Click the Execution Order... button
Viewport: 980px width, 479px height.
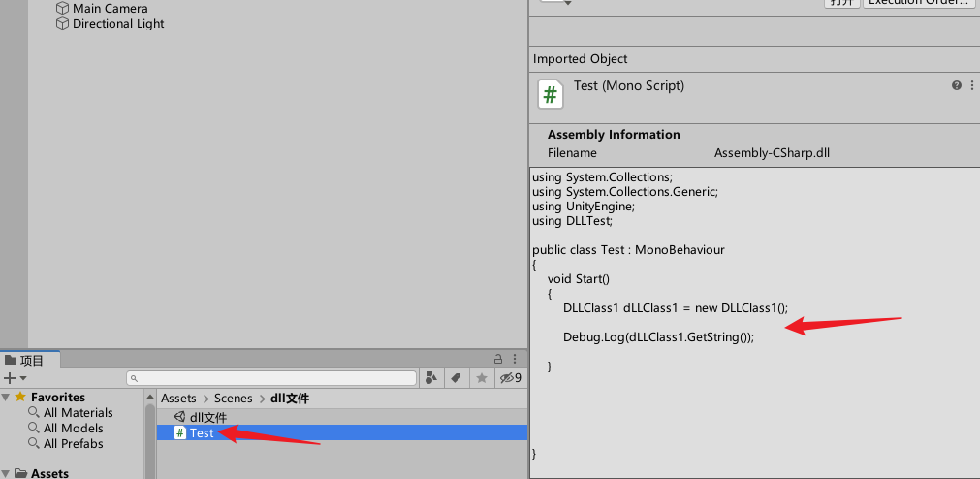click(x=920, y=3)
